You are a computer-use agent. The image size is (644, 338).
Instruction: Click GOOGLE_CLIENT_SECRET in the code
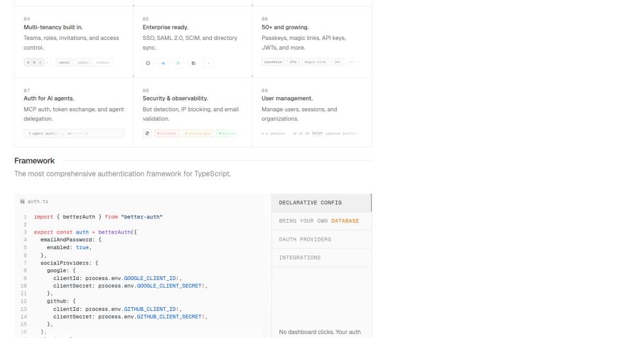pos(170,286)
